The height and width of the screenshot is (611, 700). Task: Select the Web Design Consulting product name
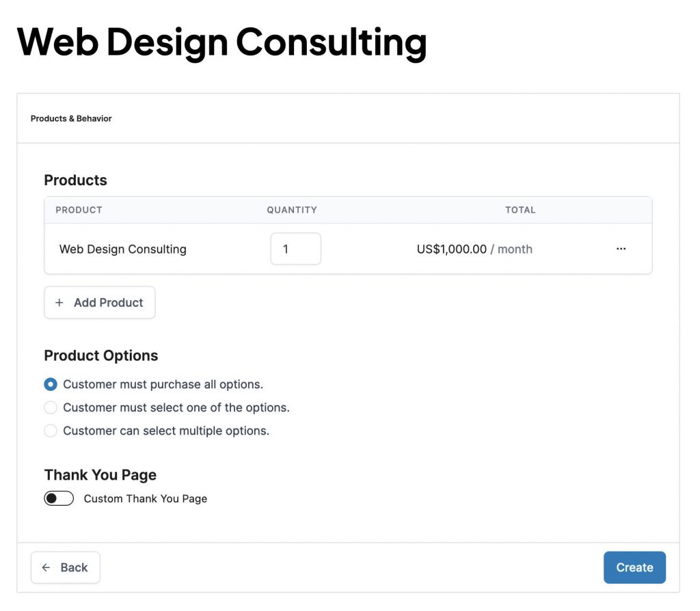[x=122, y=249]
